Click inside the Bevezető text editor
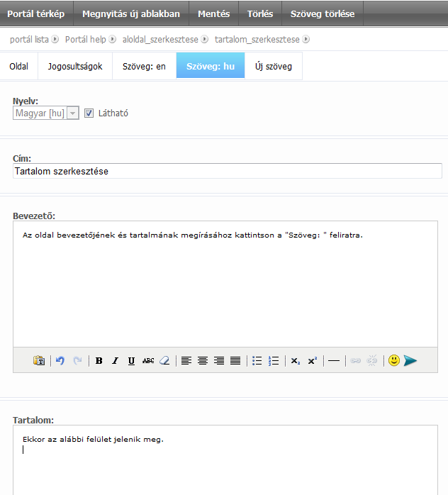This screenshot has height=495, width=448. click(x=225, y=284)
